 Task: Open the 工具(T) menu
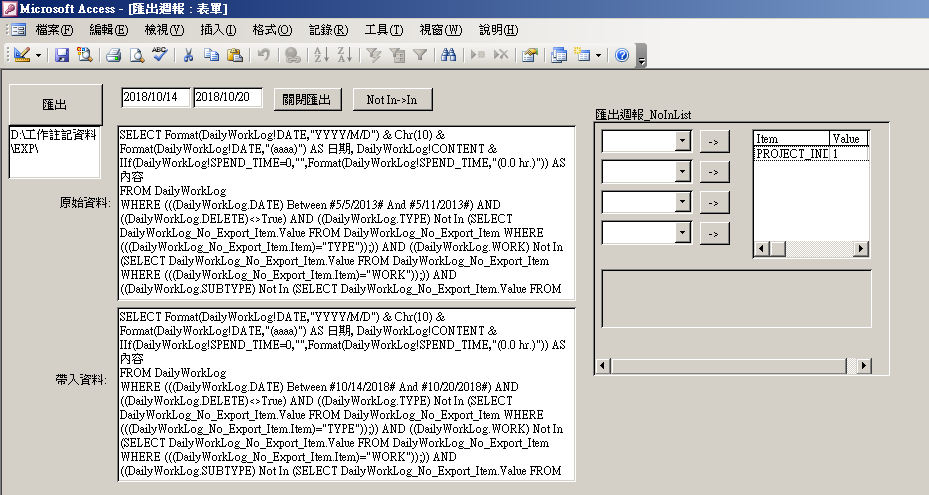(383, 30)
